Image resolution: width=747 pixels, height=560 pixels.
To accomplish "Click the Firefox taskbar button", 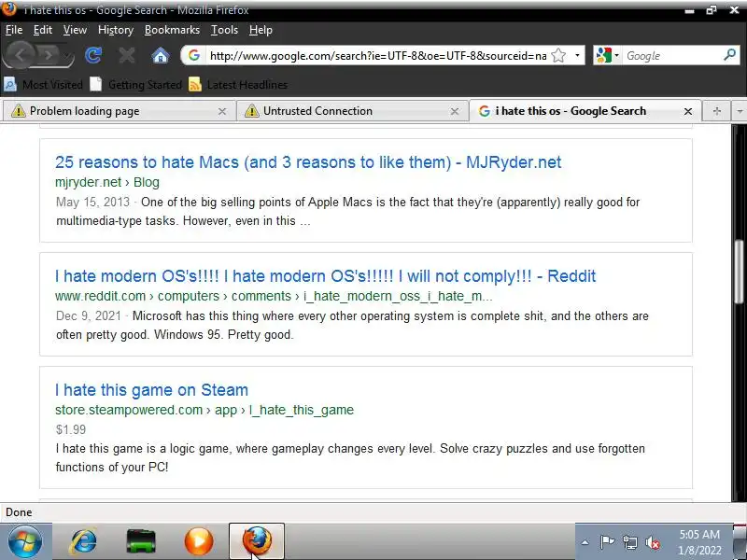I will pyautogui.click(x=257, y=541).
